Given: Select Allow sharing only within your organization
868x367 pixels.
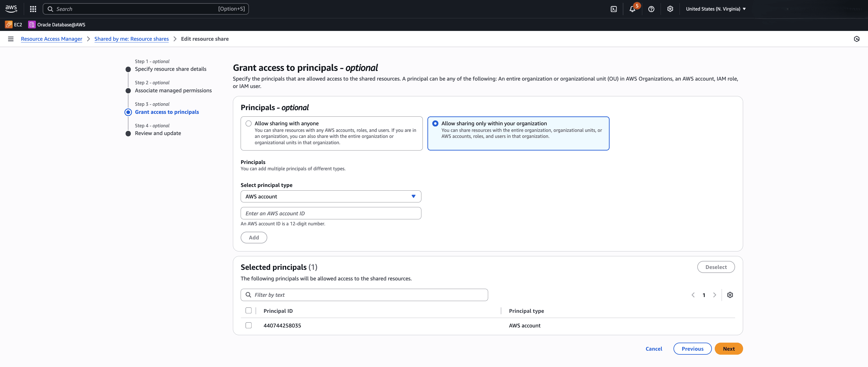Looking at the screenshot, I should pos(435,124).
